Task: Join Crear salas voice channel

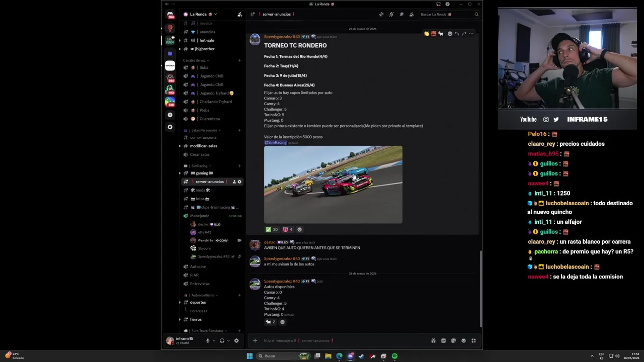Action: (x=211, y=154)
